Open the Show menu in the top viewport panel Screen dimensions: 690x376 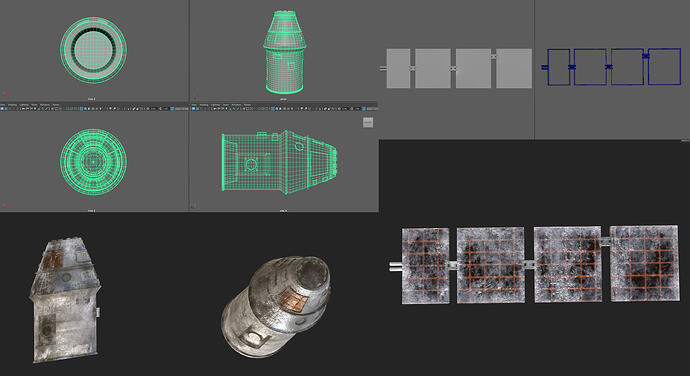34,105
